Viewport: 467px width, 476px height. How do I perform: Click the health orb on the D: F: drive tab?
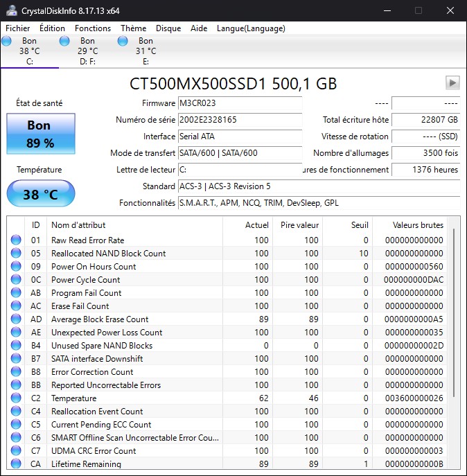click(x=64, y=41)
